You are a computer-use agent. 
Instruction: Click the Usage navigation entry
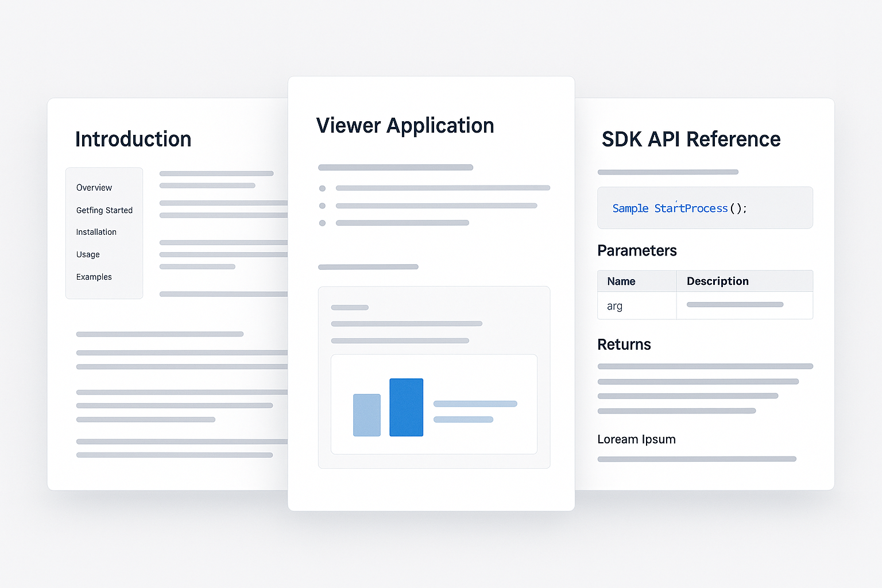point(88,254)
